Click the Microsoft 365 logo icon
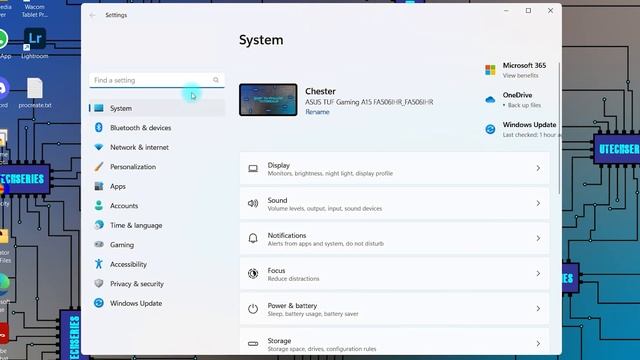The height and width of the screenshot is (360, 640). tap(490, 70)
